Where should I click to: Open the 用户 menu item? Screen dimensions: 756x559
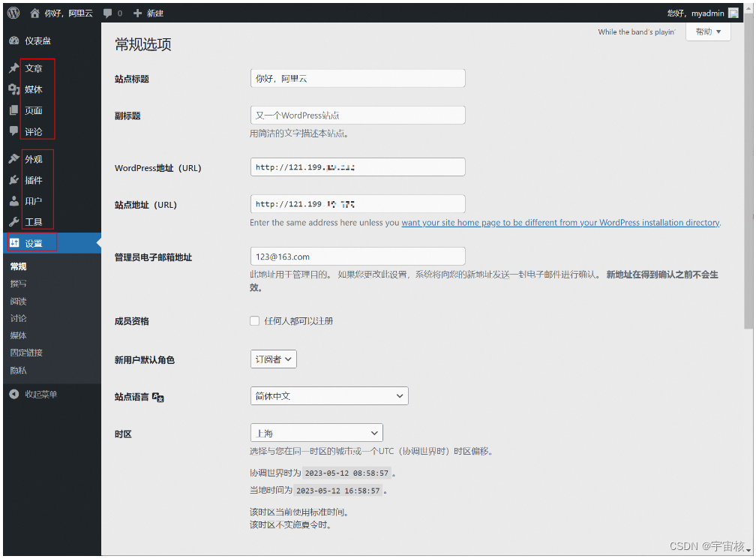click(34, 201)
